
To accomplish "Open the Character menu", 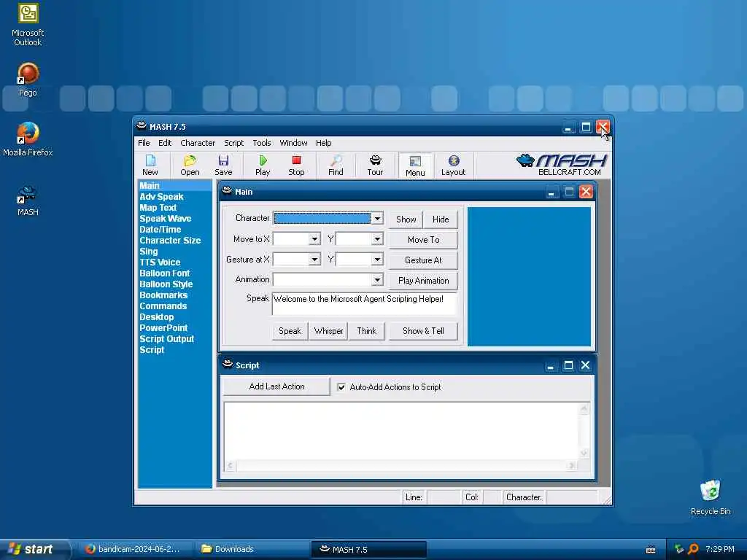I will (x=198, y=143).
